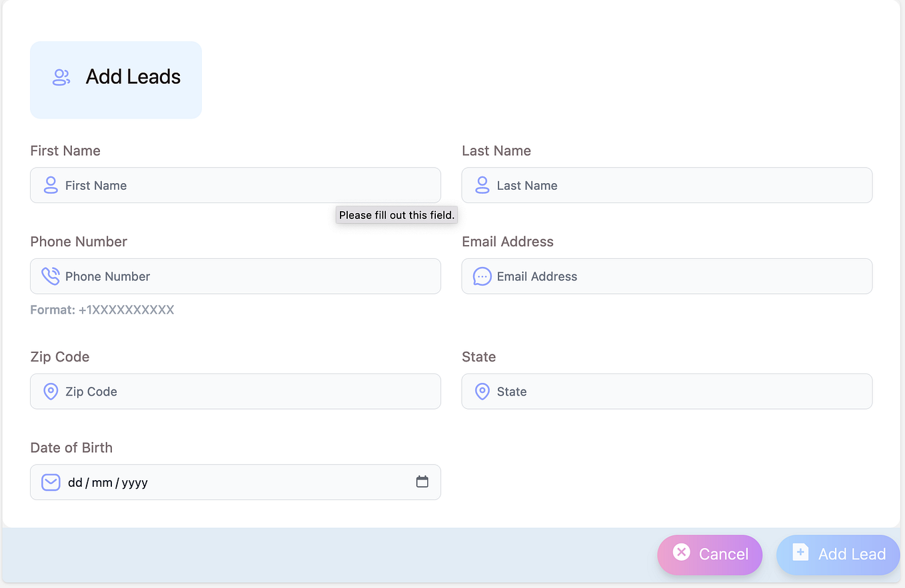Click the chat bubble icon in Email Address field
Image resolution: width=905 pixels, height=588 pixels.
[x=482, y=276]
